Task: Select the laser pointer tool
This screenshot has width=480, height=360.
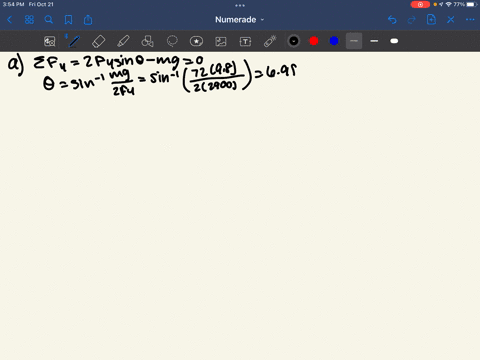Action: [x=270, y=41]
